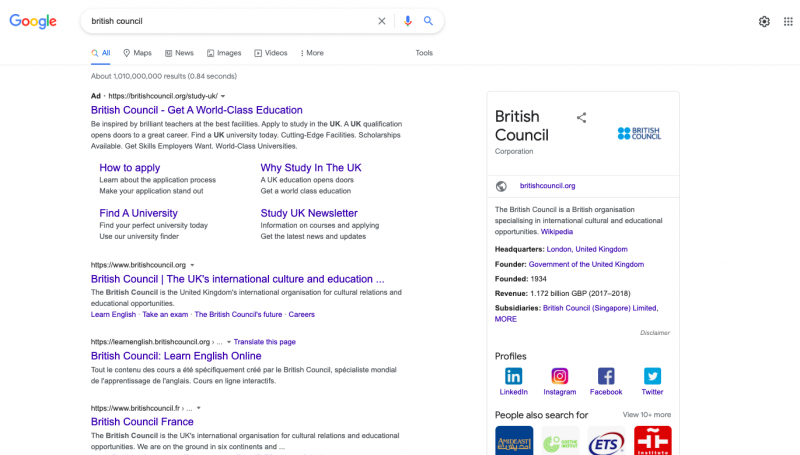Open result 'British Council | The UK's international culture'
Image resolution: width=800 pixels, height=455 pixels.
click(x=237, y=279)
